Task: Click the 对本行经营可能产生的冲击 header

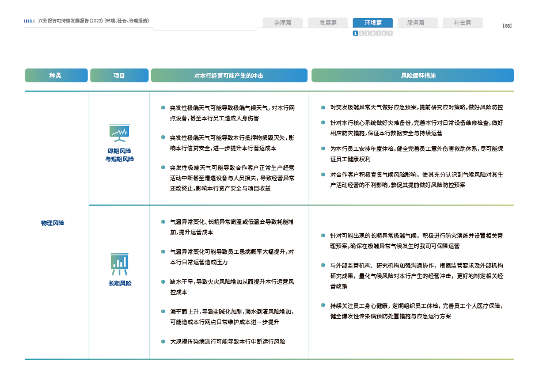Action: (x=229, y=75)
